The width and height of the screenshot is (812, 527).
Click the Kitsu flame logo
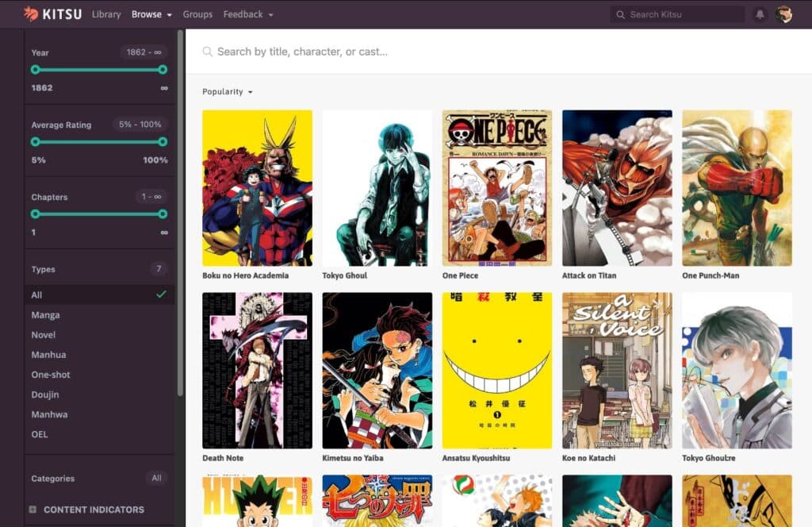[29, 13]
